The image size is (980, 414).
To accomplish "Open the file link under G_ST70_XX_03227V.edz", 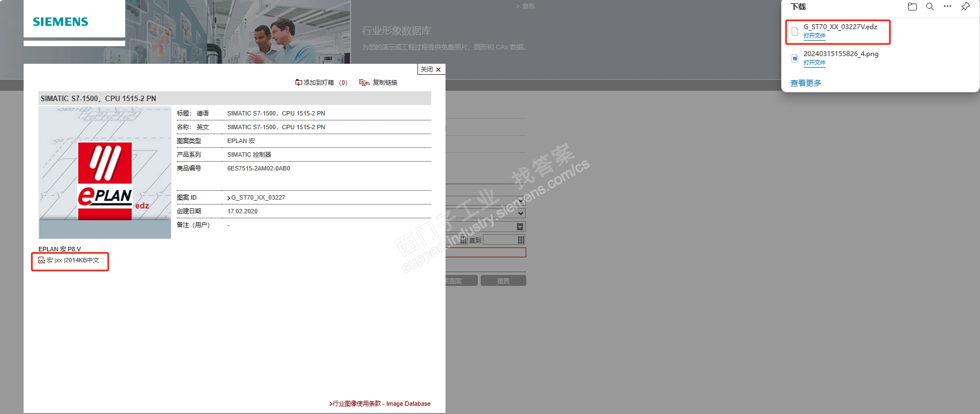I will pyautogui.click(x=814, y=36).
